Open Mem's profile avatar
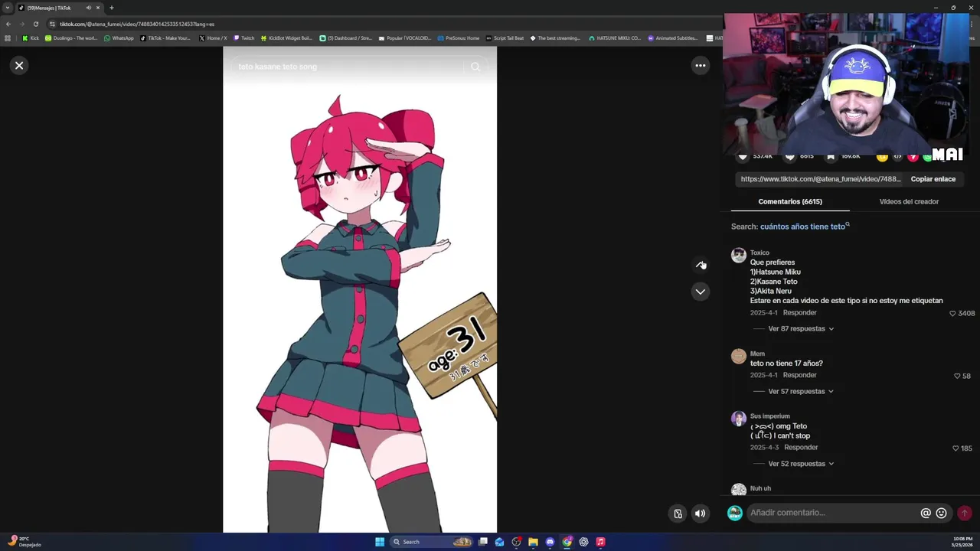The height and width of the screenshot is (551, 980). (x=738, y=357)
